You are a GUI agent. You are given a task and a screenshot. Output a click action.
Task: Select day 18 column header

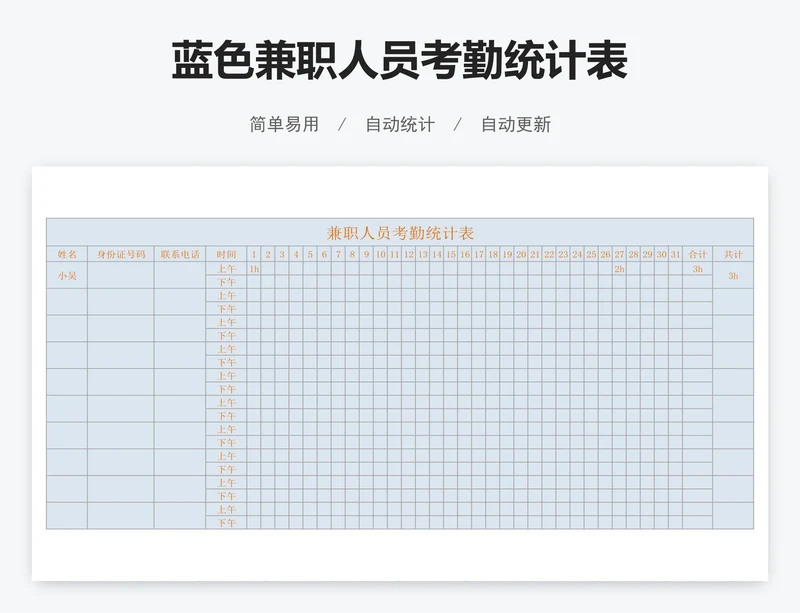(x=493, y=254)
